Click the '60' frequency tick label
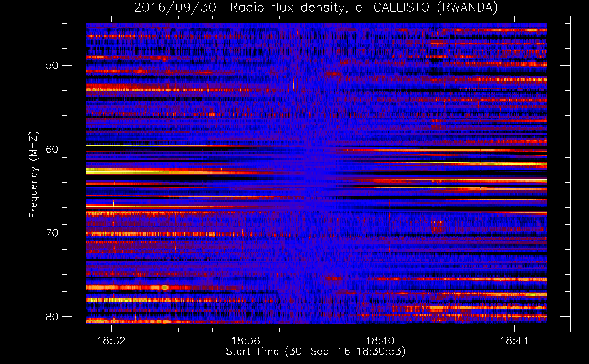 pyautogui.click(x=52, y=149)
